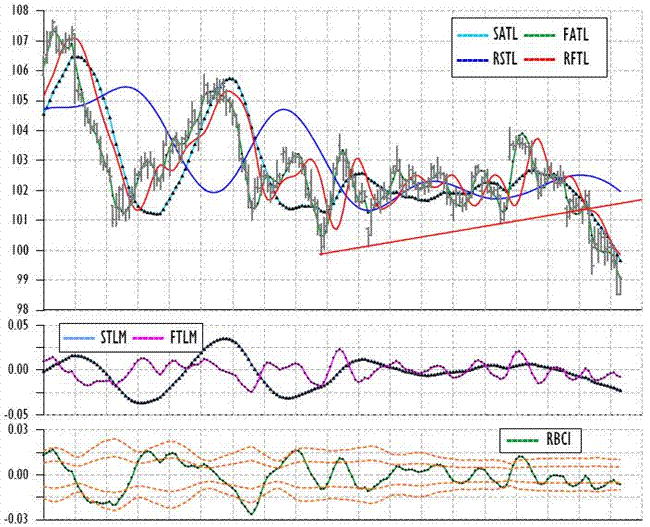Image resolution: width=650 pixels, height=527 pixels.
Task: Click the 99 price axis label
Action: click(22, 280)
